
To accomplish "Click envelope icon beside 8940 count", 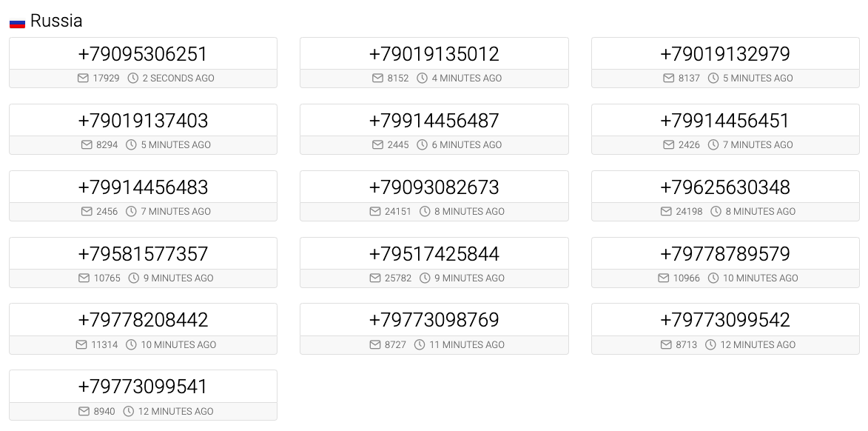I will 84,411.
